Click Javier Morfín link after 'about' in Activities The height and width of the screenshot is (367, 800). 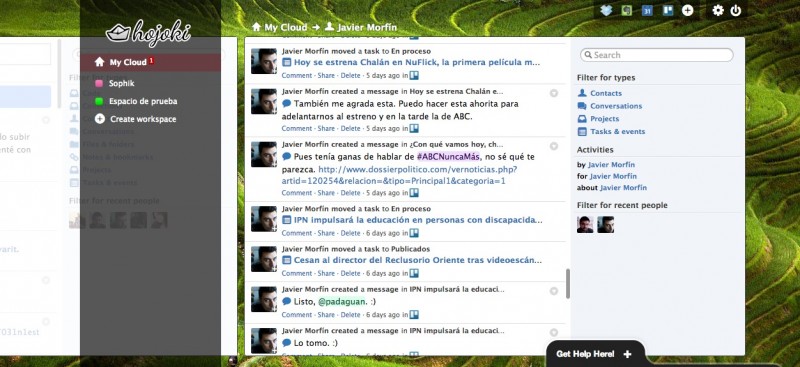pyautogui.click(x=623, y=188)
